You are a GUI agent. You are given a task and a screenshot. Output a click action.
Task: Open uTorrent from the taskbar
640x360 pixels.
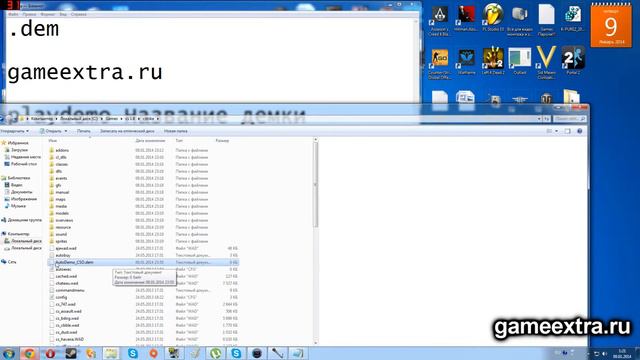pos(216,353)
